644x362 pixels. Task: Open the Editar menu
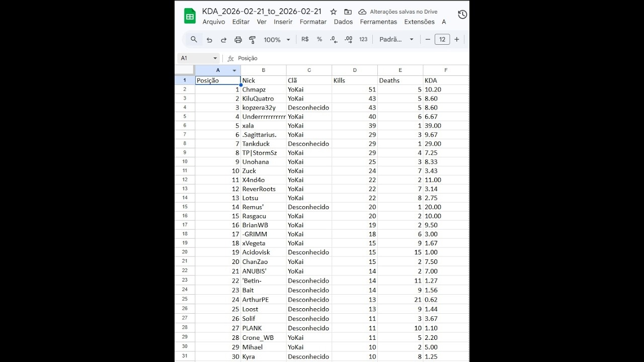(x=241, y=22)
